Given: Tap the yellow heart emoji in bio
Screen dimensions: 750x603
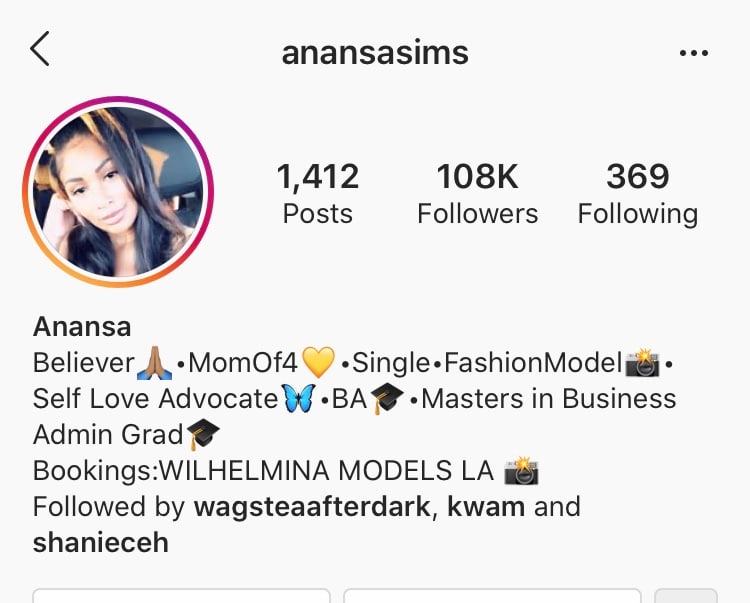Looking at the screenshot, I should [319, 362].
